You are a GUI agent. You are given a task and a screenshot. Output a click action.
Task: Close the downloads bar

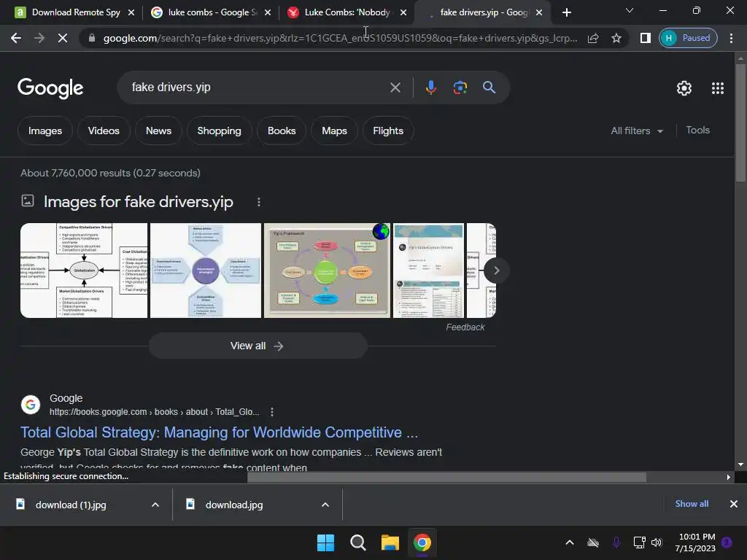(734, 504)
